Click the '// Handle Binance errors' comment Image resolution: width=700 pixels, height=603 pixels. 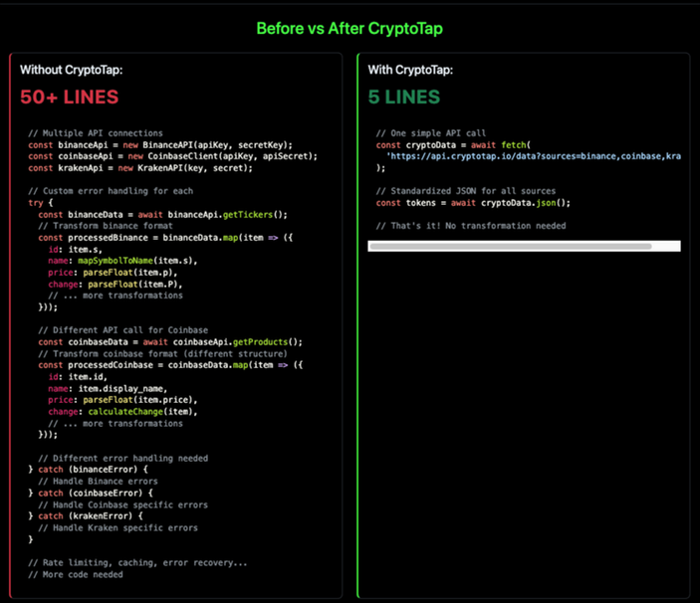(99, 482)
